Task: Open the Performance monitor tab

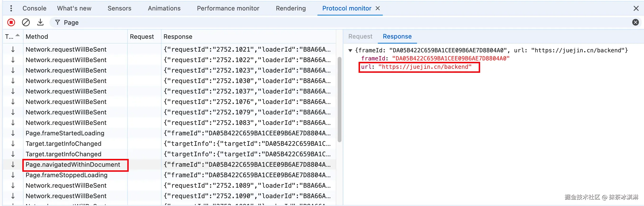Action: tap(228, 8)
